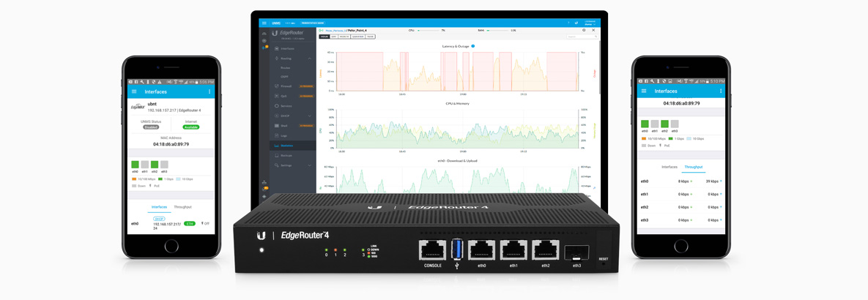Tap eth1 throughput row on right phone
The image size is (868, 300).
click(x=681, y=195)
